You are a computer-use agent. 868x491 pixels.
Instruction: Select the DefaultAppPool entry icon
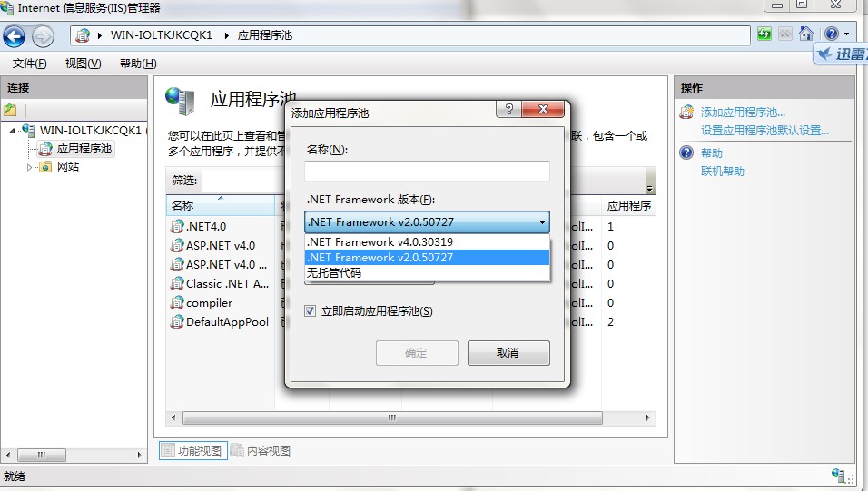click(176, 321)
